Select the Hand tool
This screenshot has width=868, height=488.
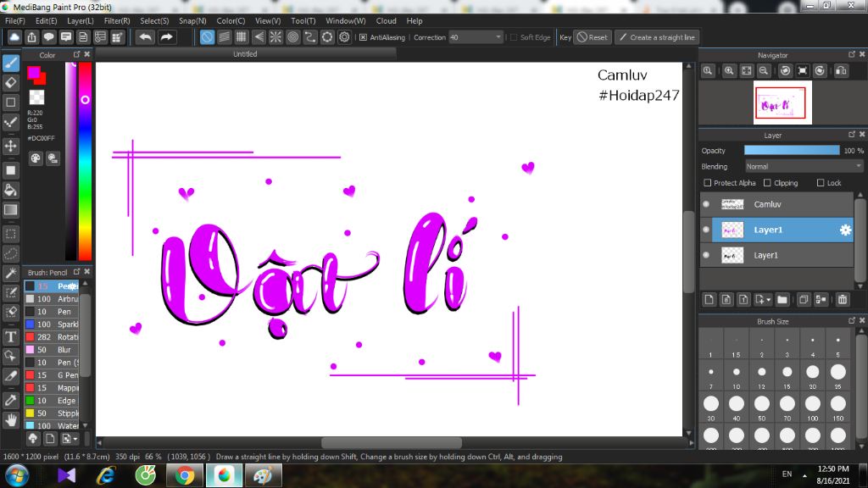click(11, 420)
